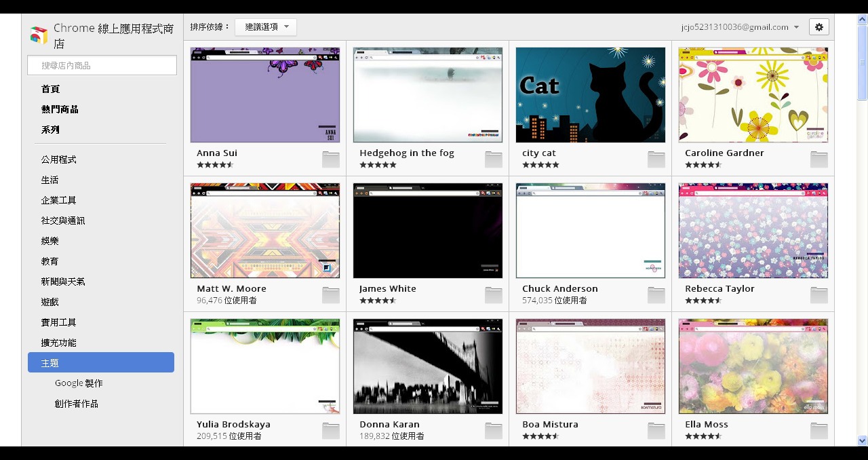
Task: Click the theme icon on Anna Sui card
Action: pos(331,159)
